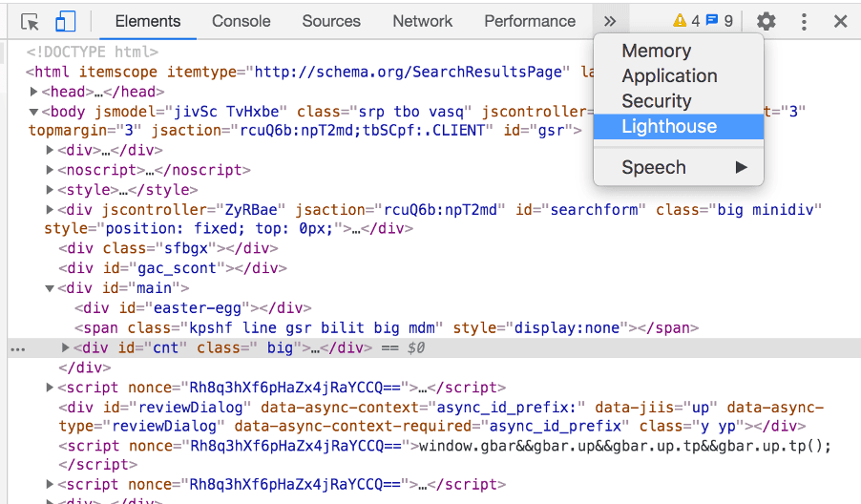Collapse the div id main node

click(50, 288)
